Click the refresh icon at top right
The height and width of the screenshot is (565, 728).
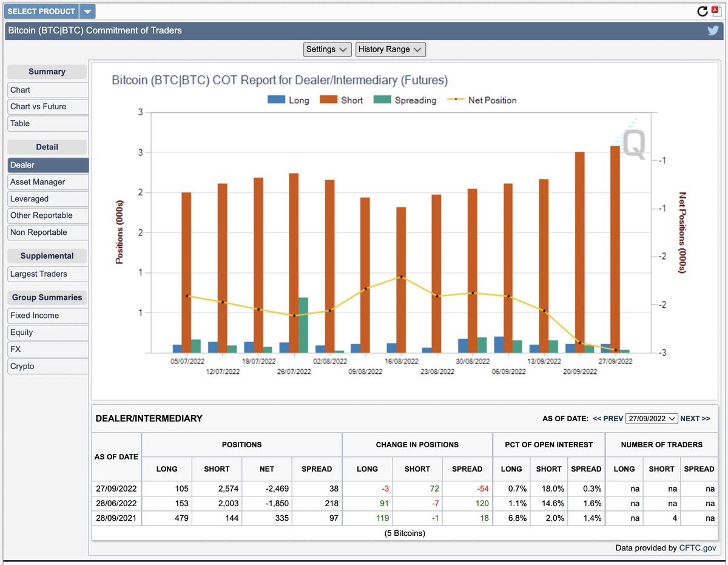[703, 11]
